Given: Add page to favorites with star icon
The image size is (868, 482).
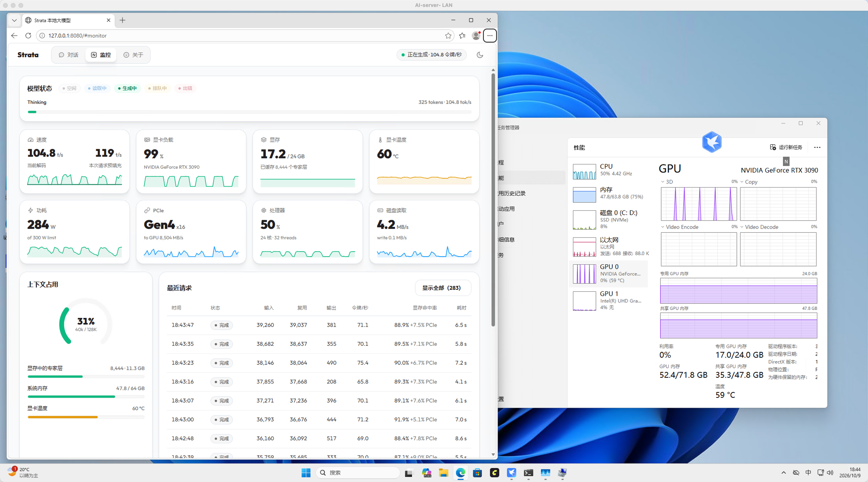Looking at the screenshot, I should coord(448,36).
